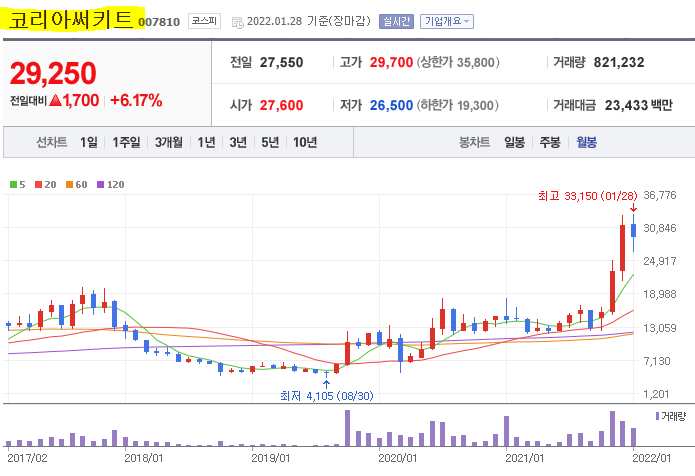Click the 2022.01.28 기준(장마감) date text
Screen dimensions: 695x476
[x=309, y=21]
